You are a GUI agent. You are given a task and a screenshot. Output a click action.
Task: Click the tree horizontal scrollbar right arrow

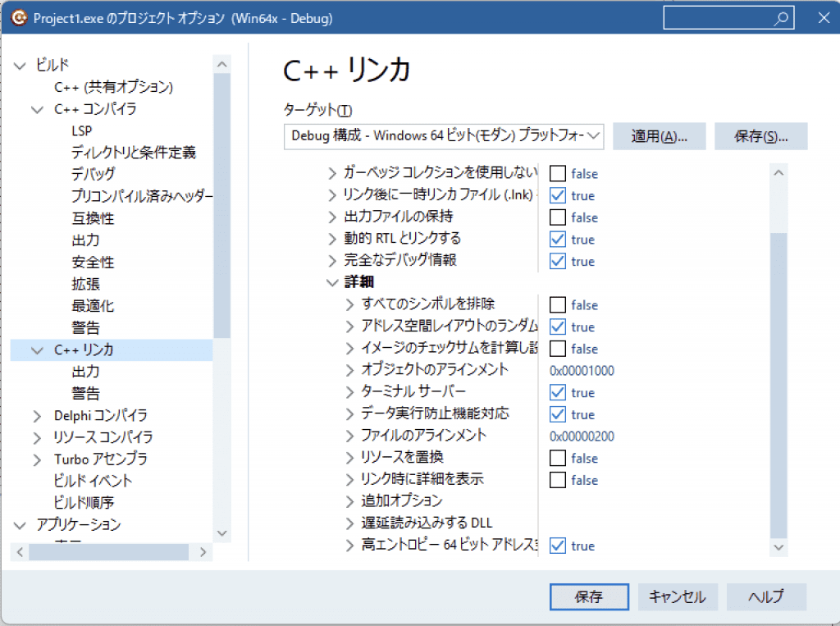pos(203,552)
